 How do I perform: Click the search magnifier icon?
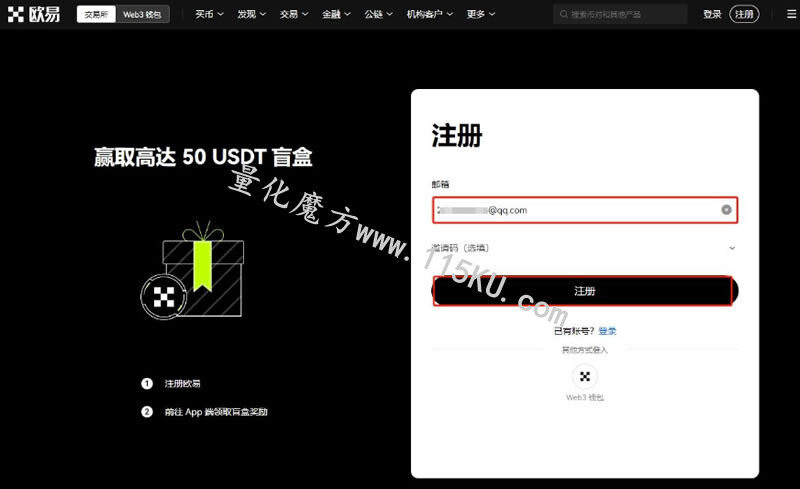tap(564, 14)
